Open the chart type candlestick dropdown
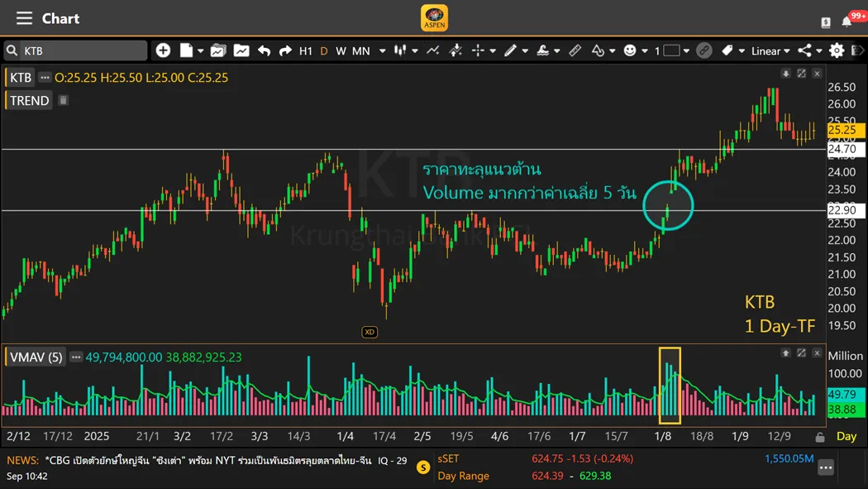Image resolution: width=868 pixels, height=489 pixels. click(404, 50)
